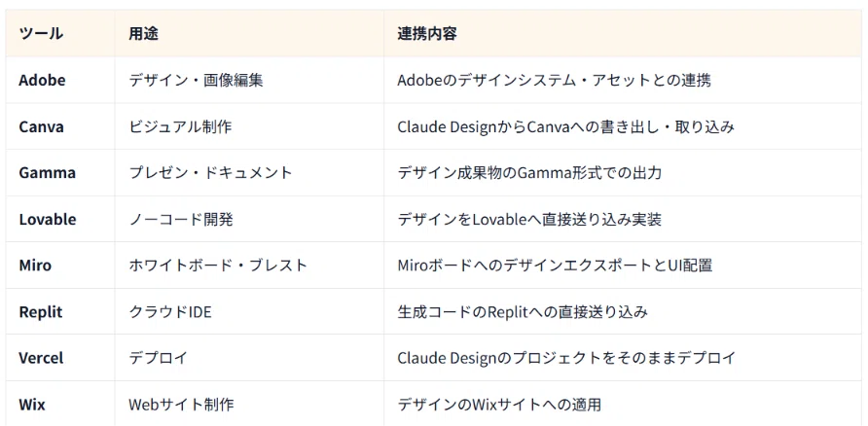868x426 pixels.
Task: Select the Replit tool name cell
Action: pos(60,311)
